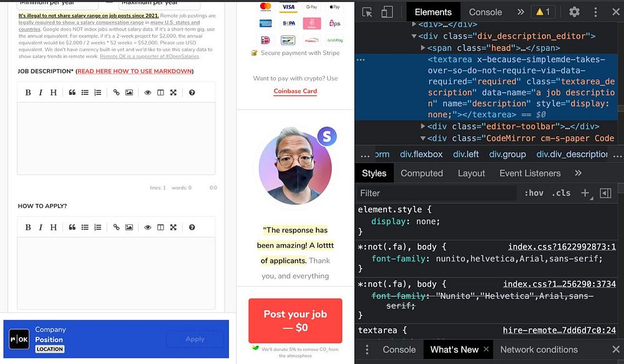Open markdown guide help in Job Description toolbar

(192, 93)
